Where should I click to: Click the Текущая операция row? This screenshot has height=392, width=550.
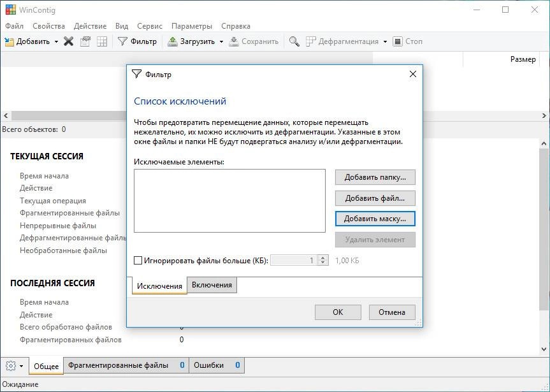[53, 201]
